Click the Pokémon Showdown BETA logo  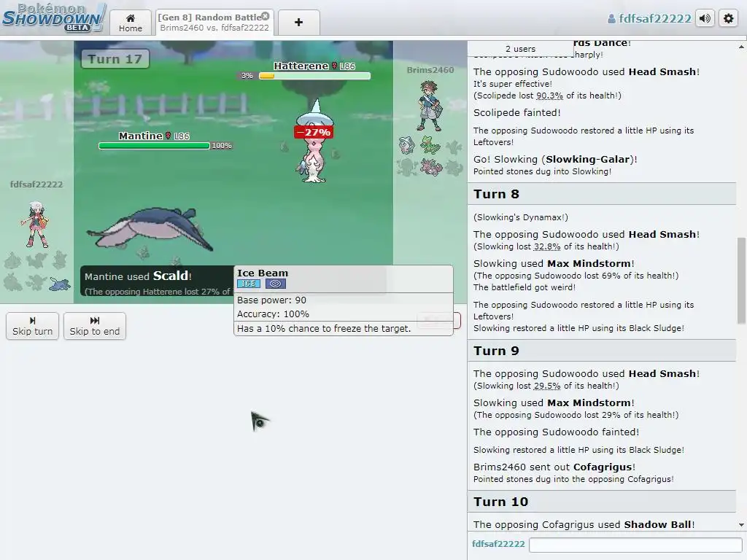click(53, 17)
